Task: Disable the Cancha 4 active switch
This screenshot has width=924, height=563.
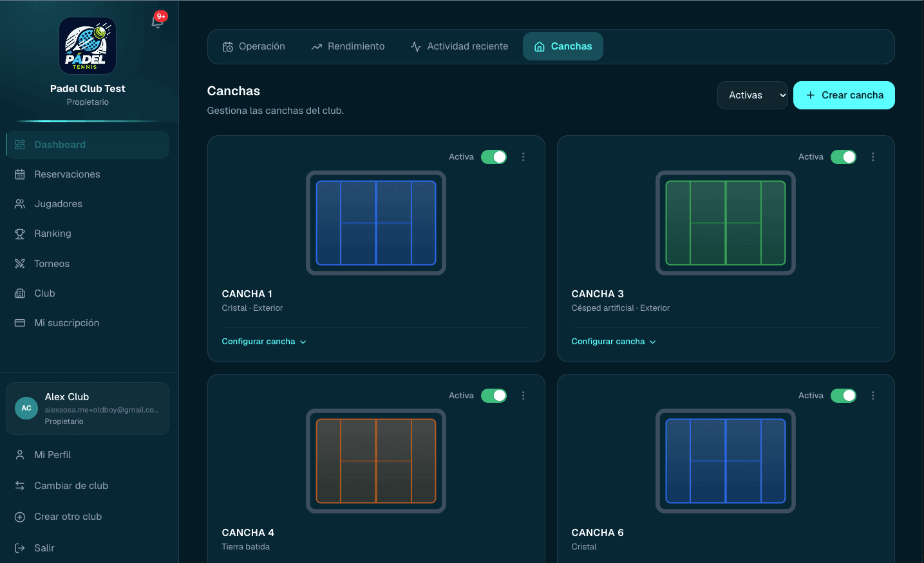Action: pyautogui.click(x=494, y=396)
